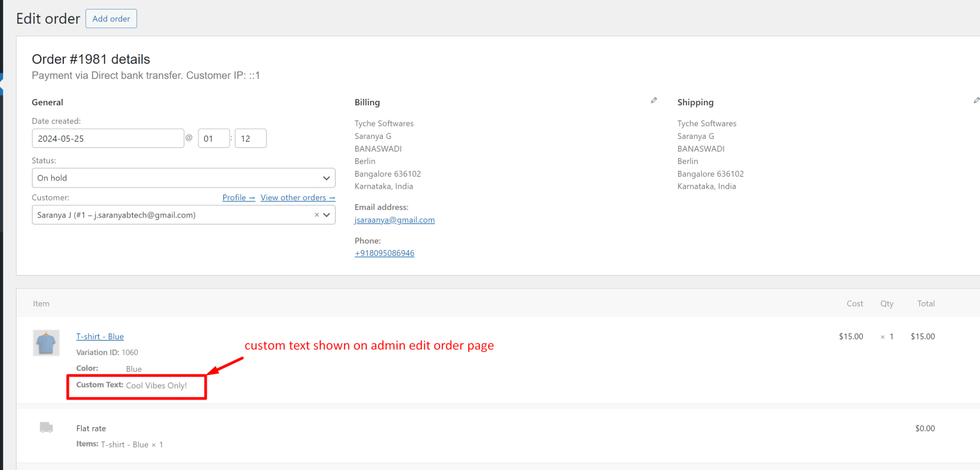The height and width of the screenshot is (470, 980).
Task: Call the customer via phone number link
Action: [x=384, y=253]
